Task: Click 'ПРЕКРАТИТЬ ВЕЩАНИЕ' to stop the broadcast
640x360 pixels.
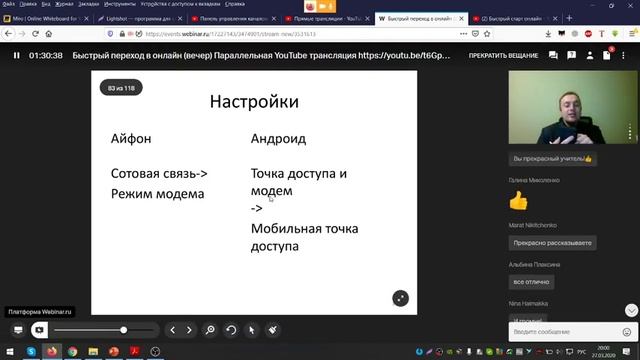Action: click(x=503, y=56)
